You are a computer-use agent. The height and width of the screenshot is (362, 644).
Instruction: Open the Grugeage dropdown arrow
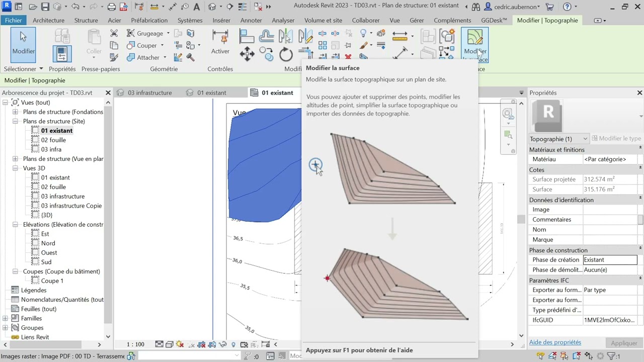click(168, 33)
